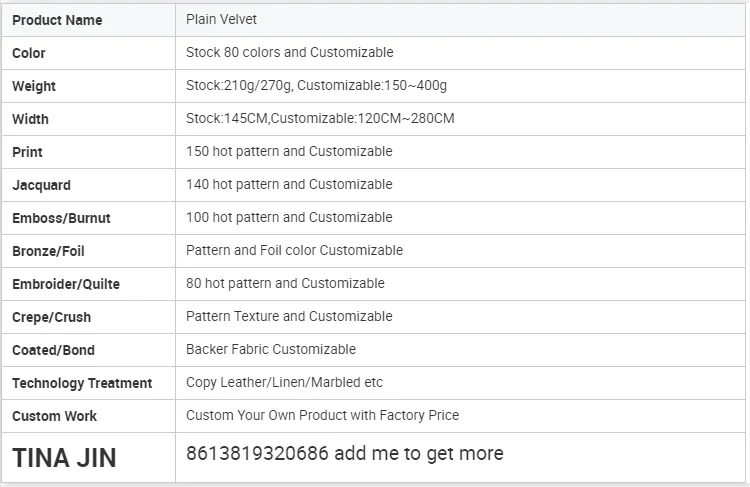
Task: Click Pattern and Foil color Customizable text
Action: coord(294,250)
